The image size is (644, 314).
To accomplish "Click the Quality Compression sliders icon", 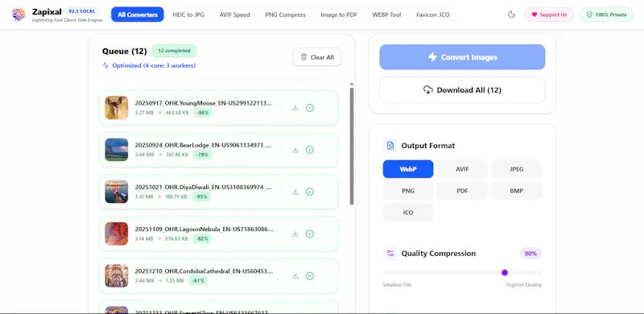I will [x=390, y=253].
